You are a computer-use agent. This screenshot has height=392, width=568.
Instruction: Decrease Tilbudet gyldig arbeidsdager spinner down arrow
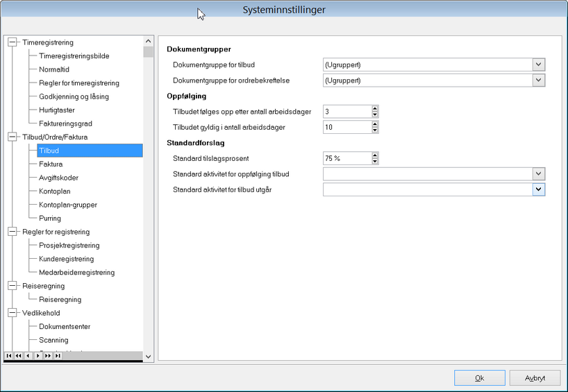(375, 130)
